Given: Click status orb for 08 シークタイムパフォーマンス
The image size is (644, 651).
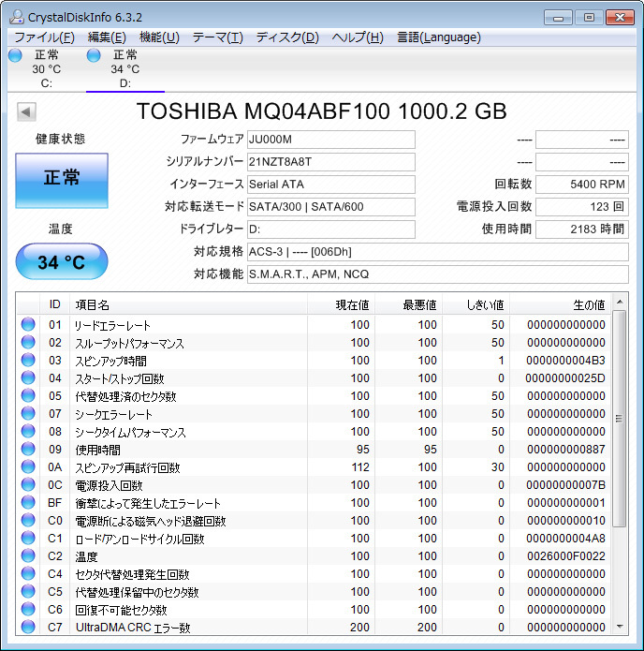Looking at the screenshot, I should click(28, 432).
